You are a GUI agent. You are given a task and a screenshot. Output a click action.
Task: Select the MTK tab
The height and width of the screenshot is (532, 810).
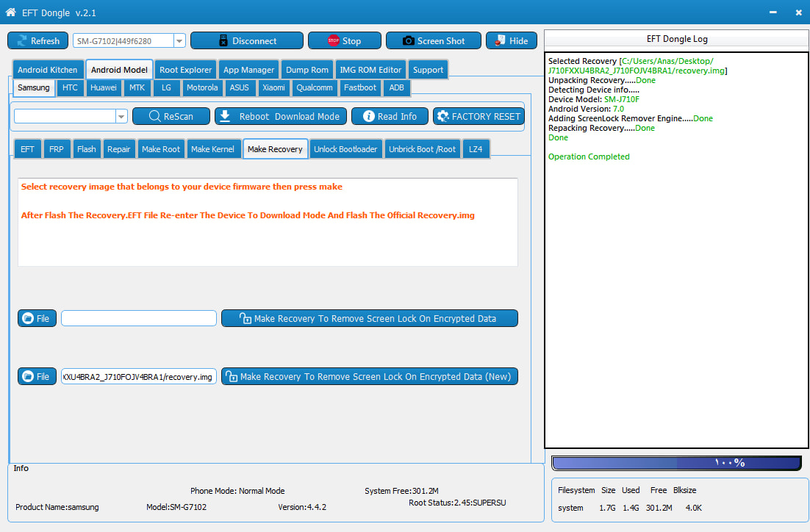[137, 87]
